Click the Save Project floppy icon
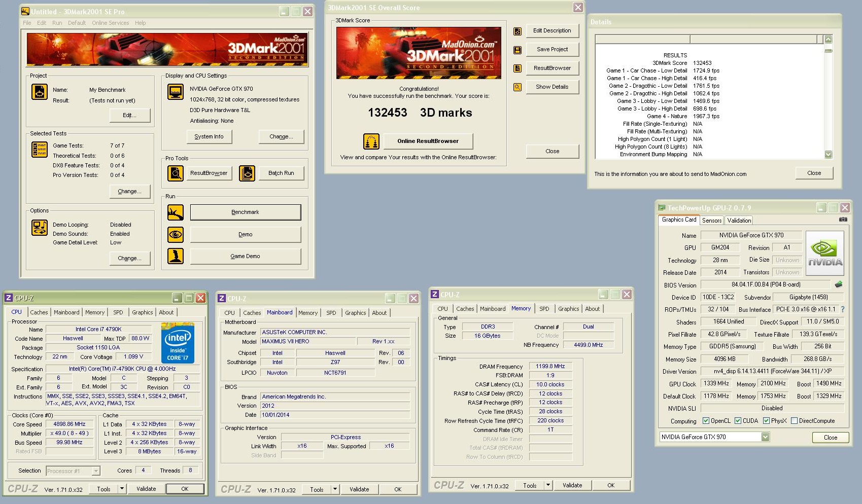Image resolution: width=862 pixels, height=504 pixels. [x=518, y=50]
